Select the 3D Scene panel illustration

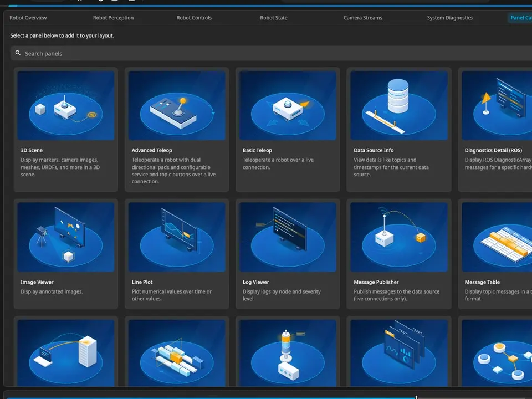66,105
